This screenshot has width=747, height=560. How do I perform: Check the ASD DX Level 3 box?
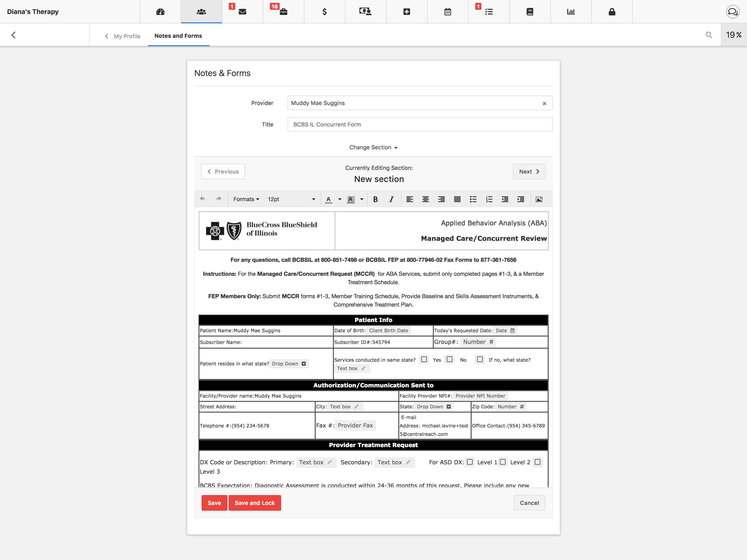click(538, 462)
